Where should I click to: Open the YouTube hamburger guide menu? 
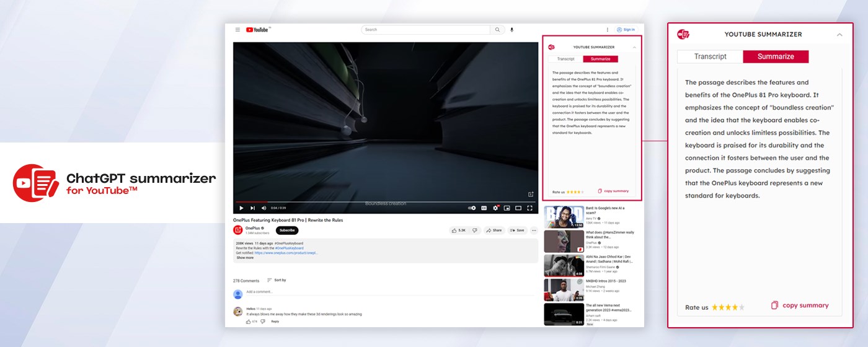tap(237, 30)
